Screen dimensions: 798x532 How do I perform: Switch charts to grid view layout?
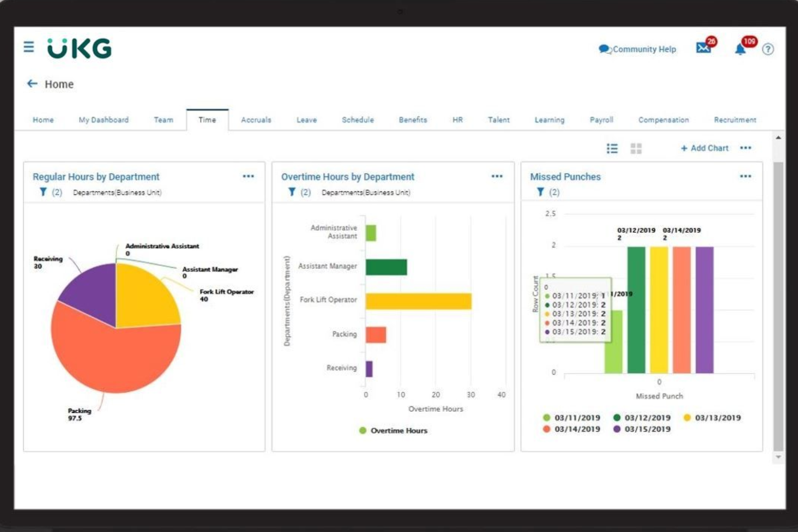click(636, 148)
